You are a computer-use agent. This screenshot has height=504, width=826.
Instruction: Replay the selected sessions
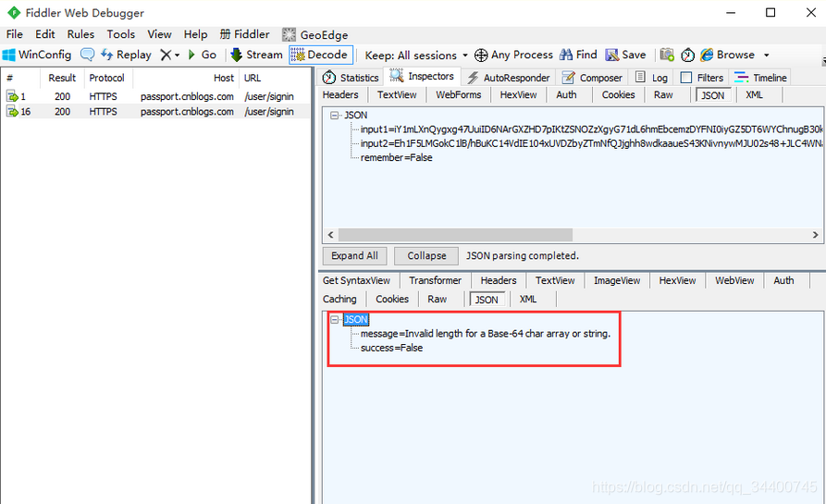126,55
